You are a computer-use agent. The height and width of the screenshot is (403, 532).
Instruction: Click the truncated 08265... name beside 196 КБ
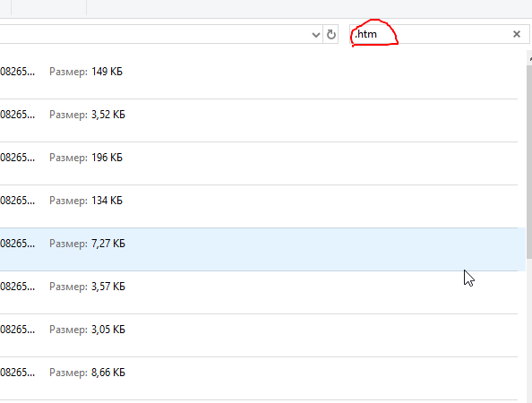(x=17, y=158)
